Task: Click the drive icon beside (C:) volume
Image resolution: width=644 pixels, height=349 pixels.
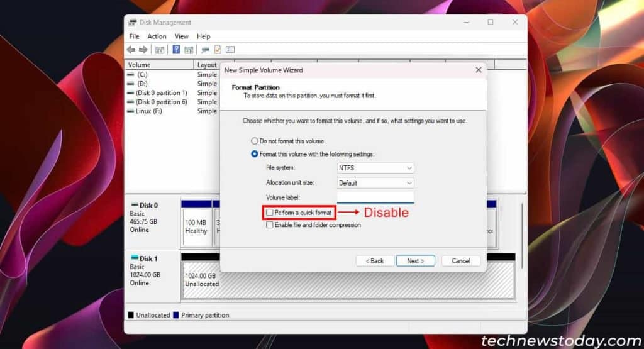Action: [131, 74]
